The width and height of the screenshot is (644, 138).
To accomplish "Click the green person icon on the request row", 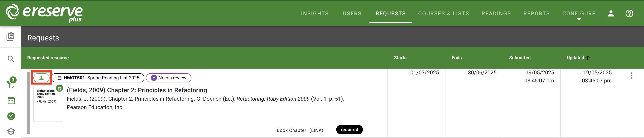I will pyautogui.click(x=41, y=78).
